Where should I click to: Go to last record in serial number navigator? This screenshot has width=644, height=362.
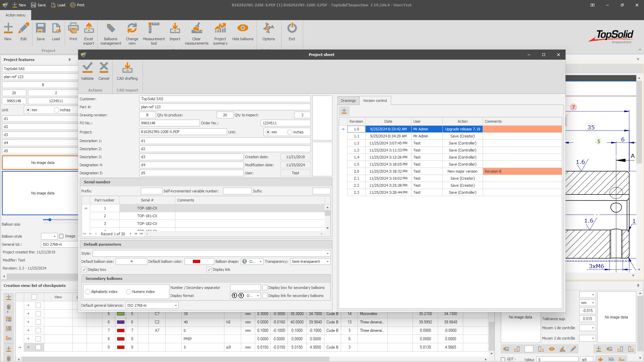pyautogui.click(x=141, y=234)
